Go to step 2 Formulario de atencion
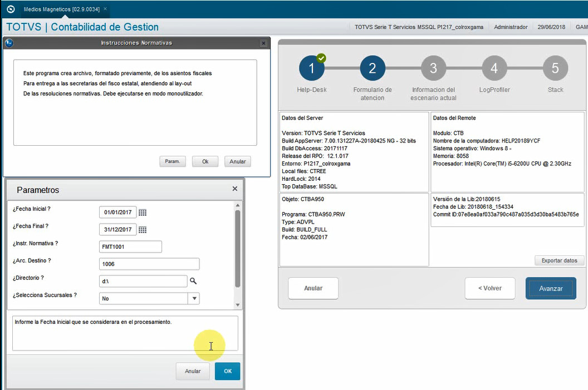Viewport: 588px width, 390px height. click(373, 68)
